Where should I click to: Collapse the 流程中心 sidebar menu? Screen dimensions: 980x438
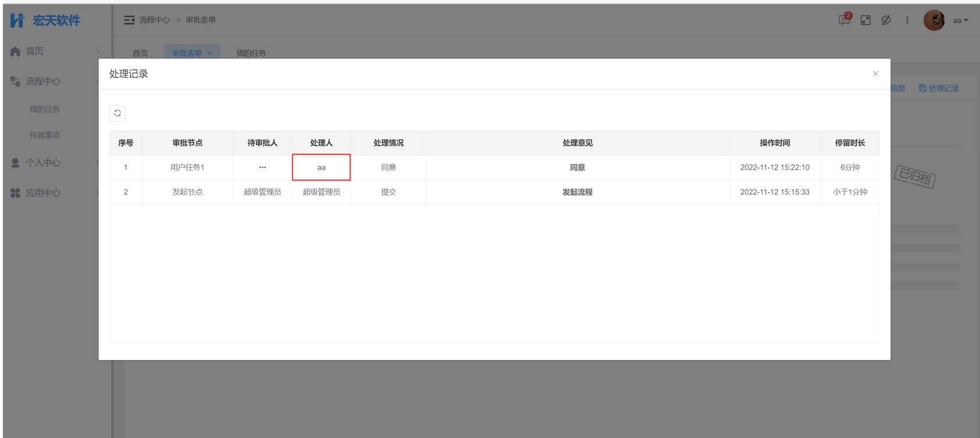point(97,81)
